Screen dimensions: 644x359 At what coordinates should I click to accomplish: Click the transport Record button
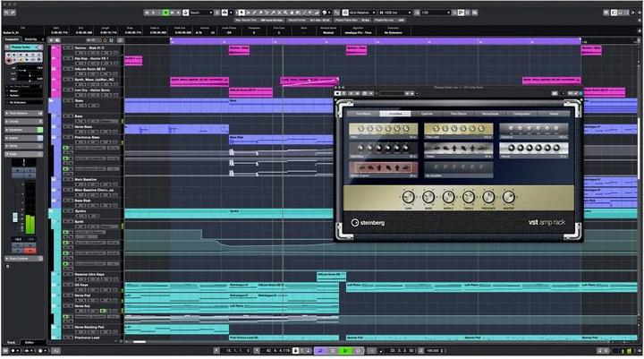(x=358, y=351)
